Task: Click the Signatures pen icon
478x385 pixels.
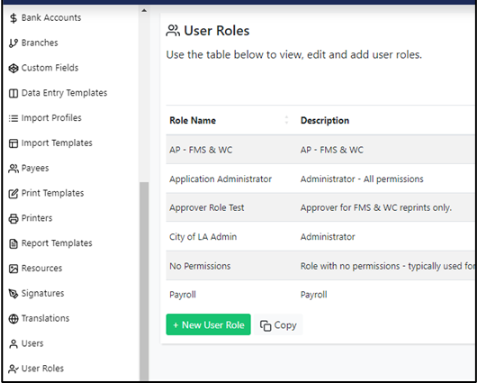Action: 13,294
